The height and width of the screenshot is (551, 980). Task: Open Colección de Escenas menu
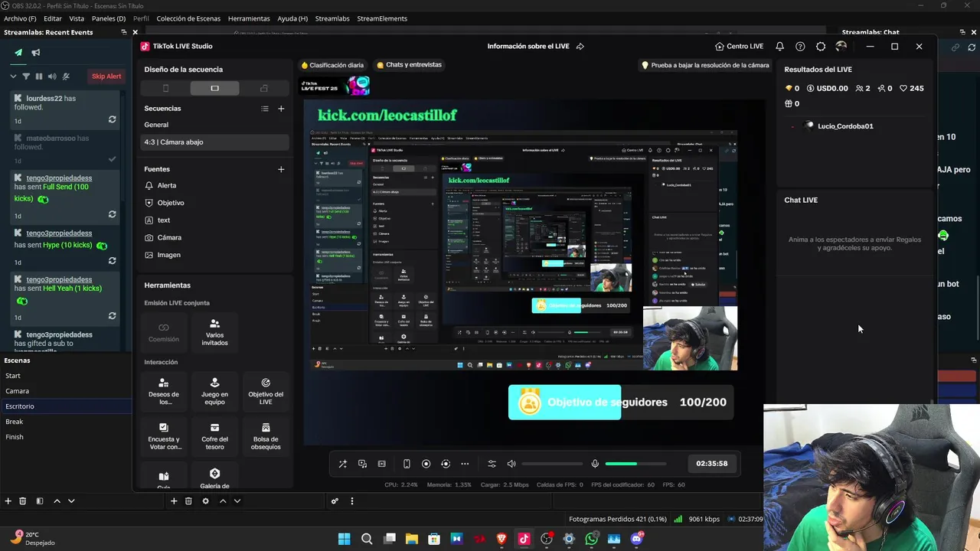click(188, 18)
